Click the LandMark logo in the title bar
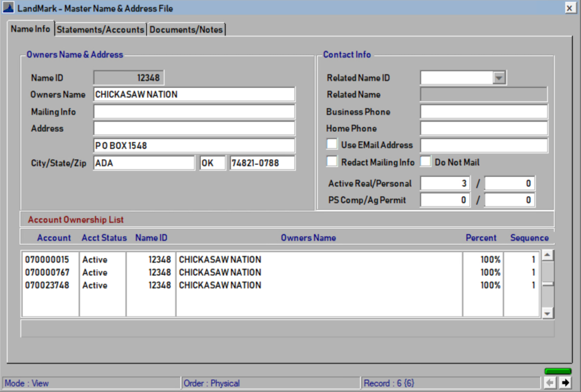 (8, 8)
